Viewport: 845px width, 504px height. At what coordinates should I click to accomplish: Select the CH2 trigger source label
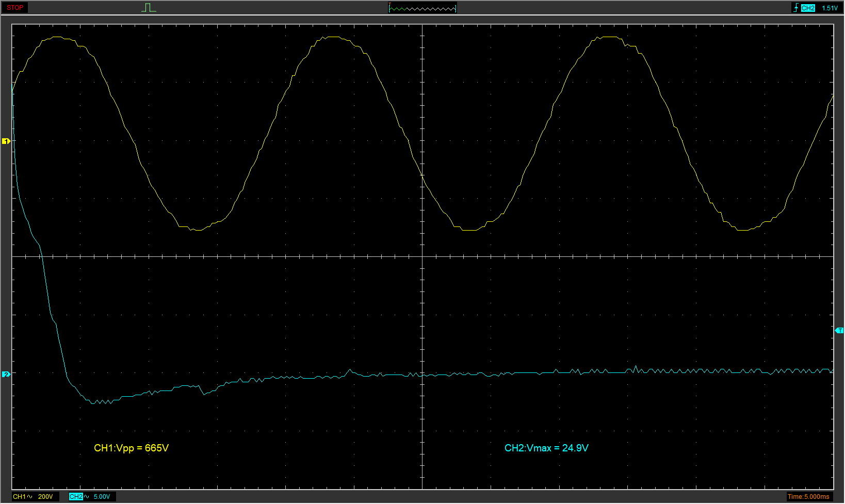click(808, 8)
